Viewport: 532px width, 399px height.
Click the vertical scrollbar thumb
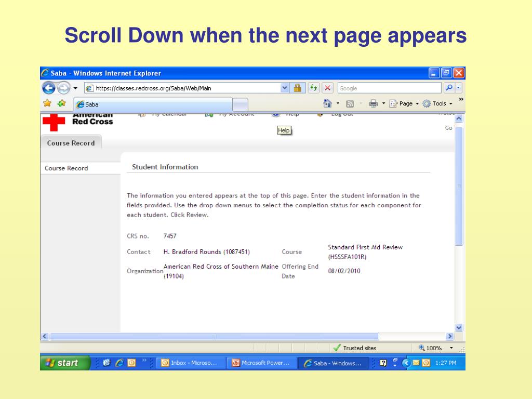pos(459,186)
